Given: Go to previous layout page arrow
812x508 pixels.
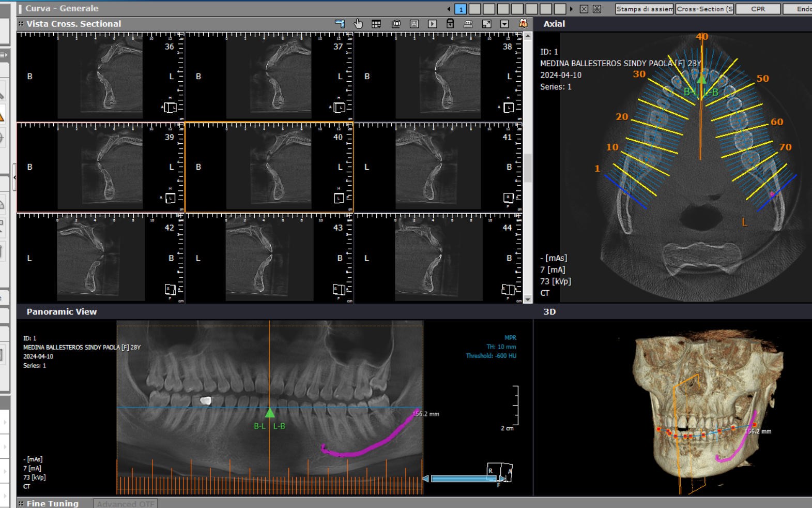Looking at the screenshot, I should (449, 9).
